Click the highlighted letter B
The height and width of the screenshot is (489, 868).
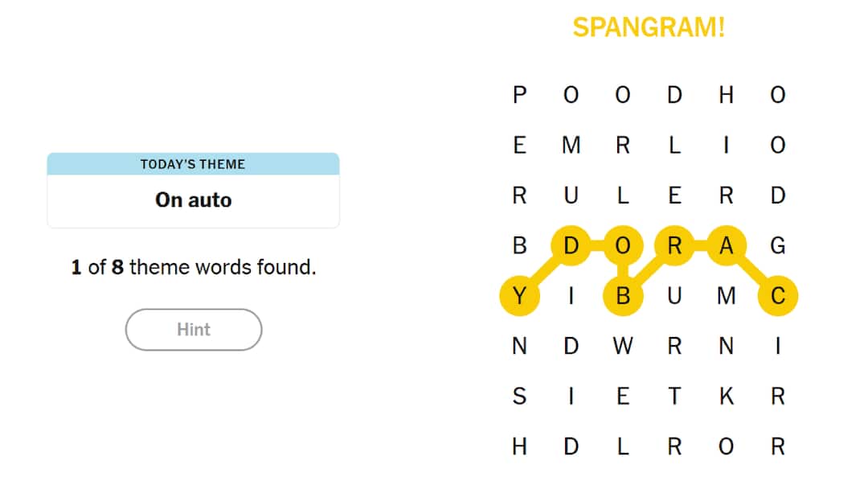624,296
